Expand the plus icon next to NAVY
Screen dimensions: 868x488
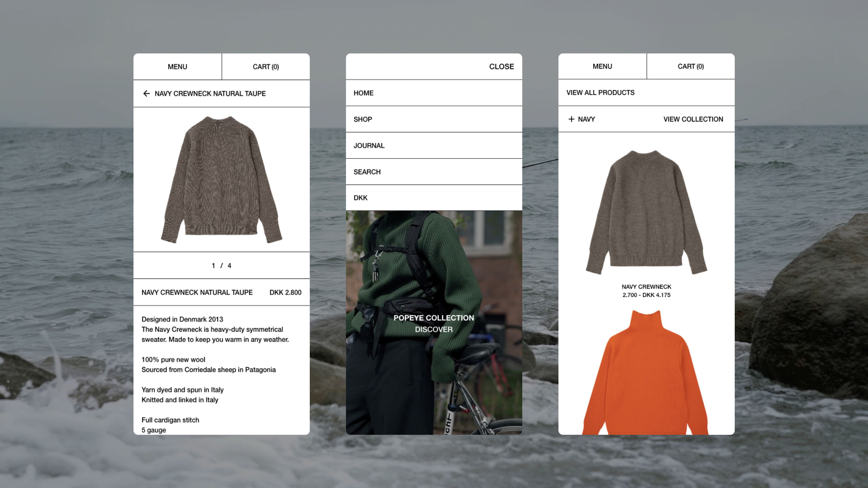[571, 119]
